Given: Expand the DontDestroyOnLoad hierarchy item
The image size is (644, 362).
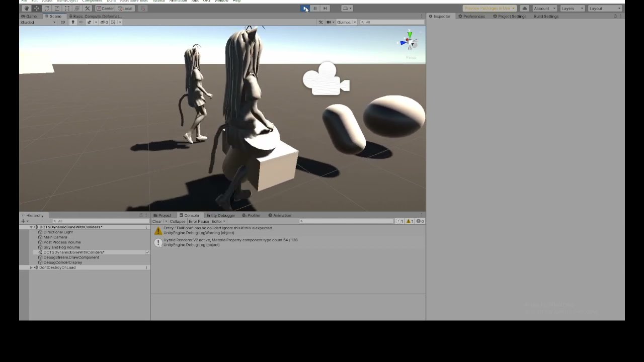Looking at the screenshot, I should [31, 267].
